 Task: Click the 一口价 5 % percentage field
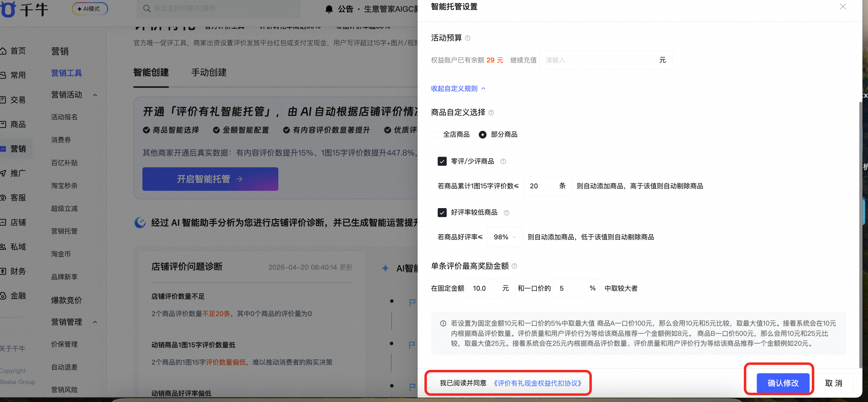pos(578,288)
